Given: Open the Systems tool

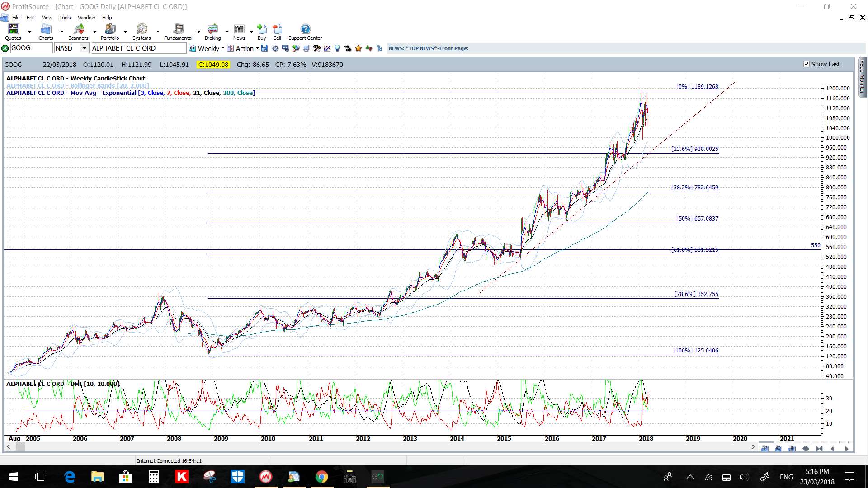Looking at the screenshot, I should click(x=142, y=32).
